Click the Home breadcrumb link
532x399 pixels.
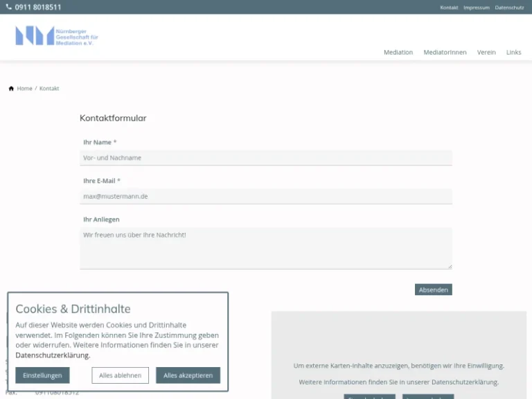tap(25, 89)
